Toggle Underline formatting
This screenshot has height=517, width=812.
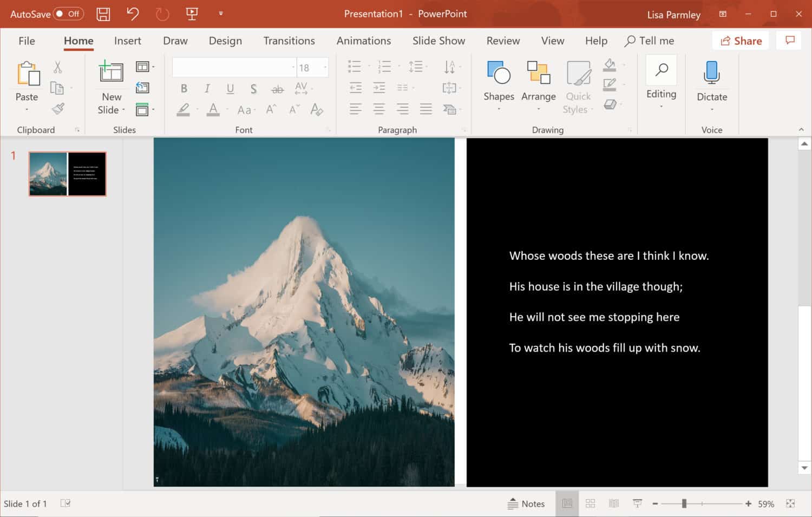230,88
